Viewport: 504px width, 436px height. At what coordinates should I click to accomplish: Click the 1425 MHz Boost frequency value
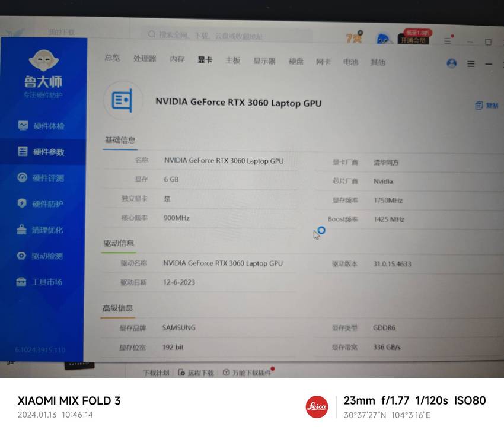pyautogui.click(x=388, y=219)
